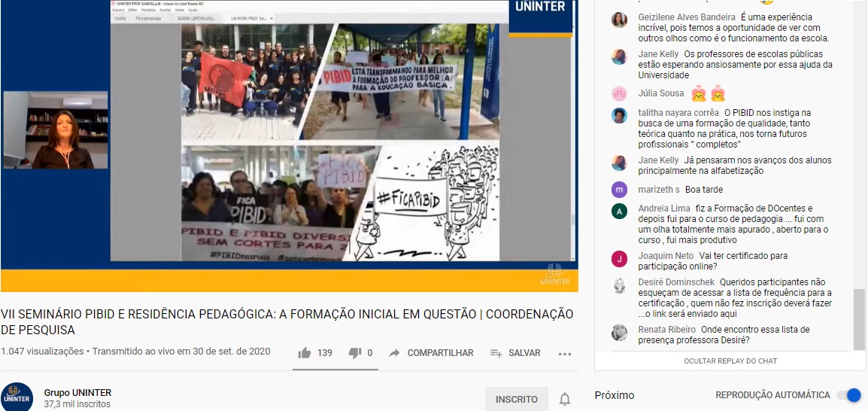Viewport: 868px width, 411px height.
Task: Click the Grupo UNINTER channel name
Action: (x=77, y=393)
